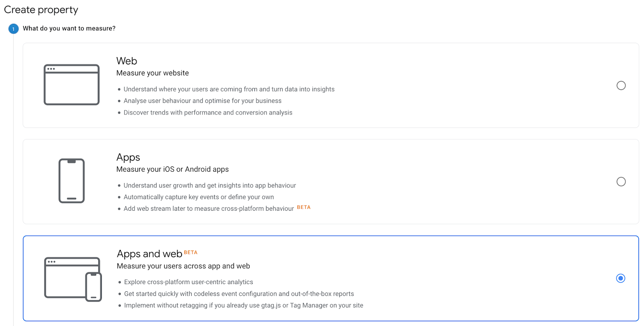
Task: Choose the Apps option heading
Action: click(128, 157)
